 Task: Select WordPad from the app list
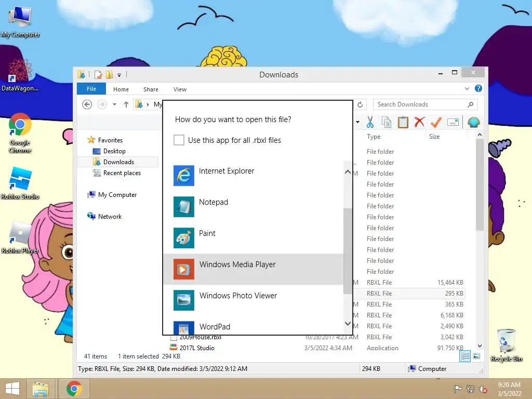pyautogui.click(x=253, y=326)
